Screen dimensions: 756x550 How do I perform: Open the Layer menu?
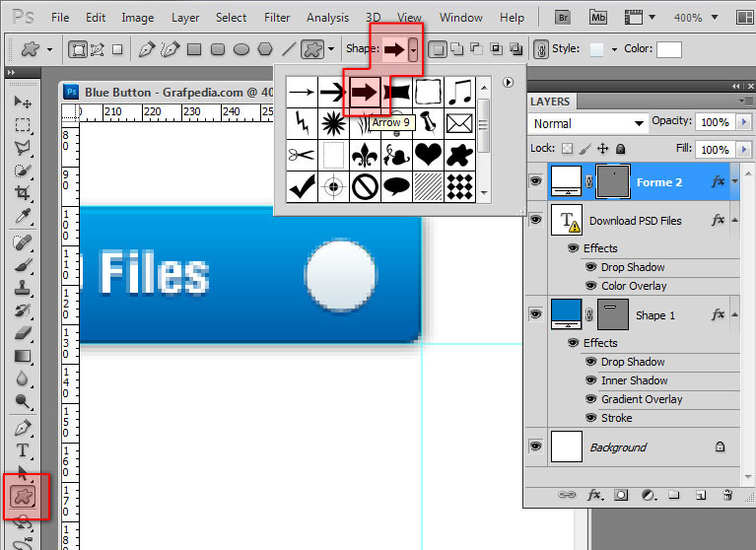click(185, 18)
